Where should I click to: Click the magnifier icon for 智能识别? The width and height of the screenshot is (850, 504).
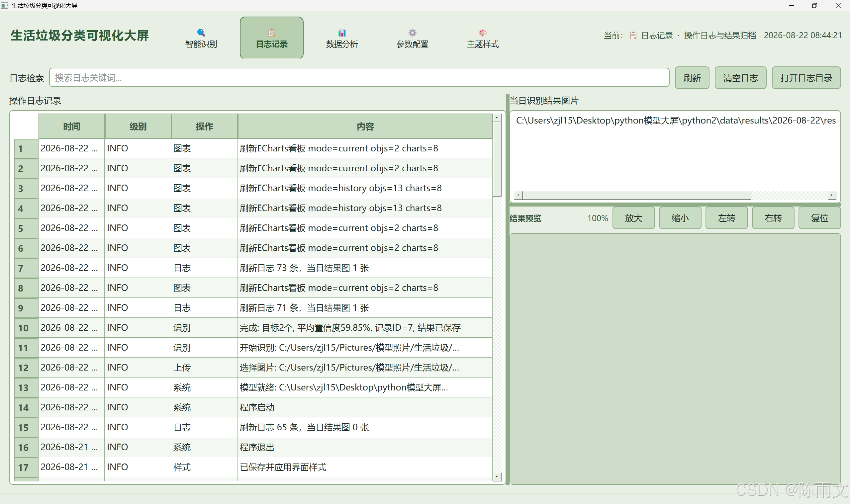click(x=201, y=33)
